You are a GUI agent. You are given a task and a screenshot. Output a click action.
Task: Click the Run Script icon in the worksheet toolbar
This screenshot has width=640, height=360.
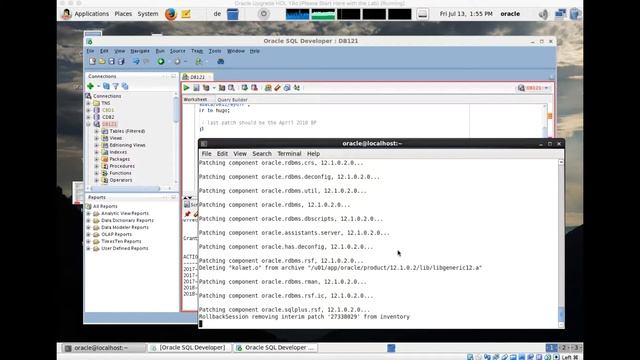196,88
